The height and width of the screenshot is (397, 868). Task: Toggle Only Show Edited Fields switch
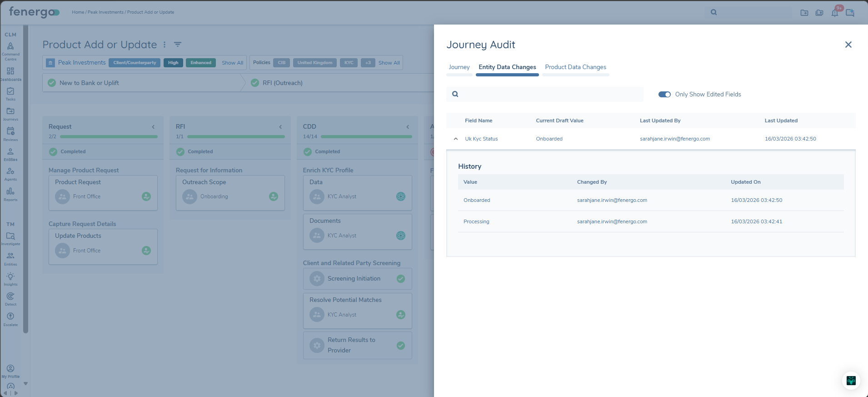click(x=664, y=95)
